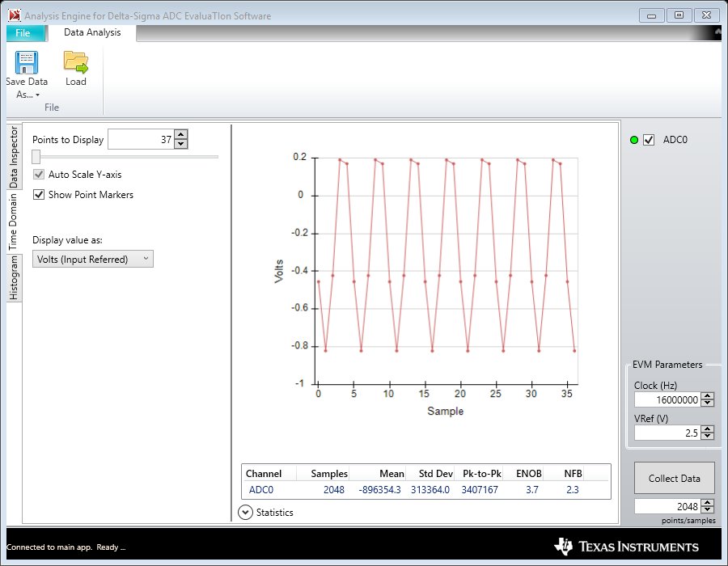Click the Load folder icon

(x=76, y=62)
